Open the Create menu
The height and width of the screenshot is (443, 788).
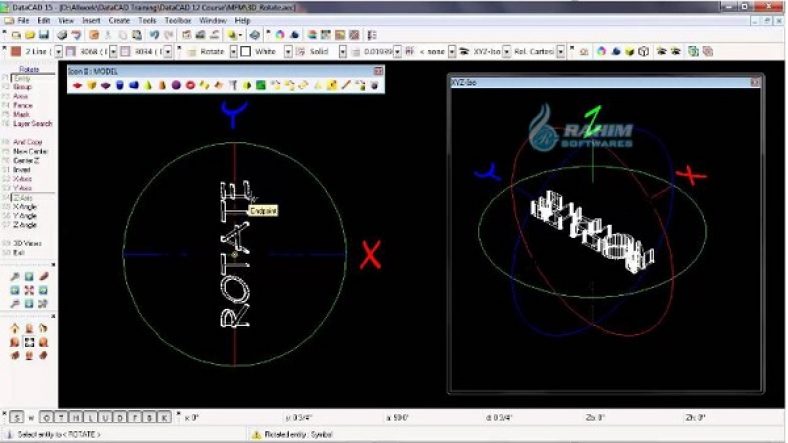[x=119, y=20]
